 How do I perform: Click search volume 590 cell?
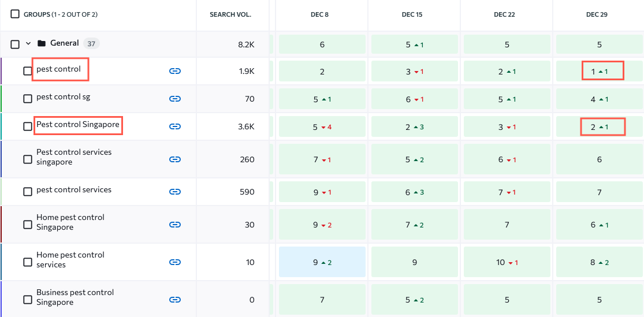[247, 192]
